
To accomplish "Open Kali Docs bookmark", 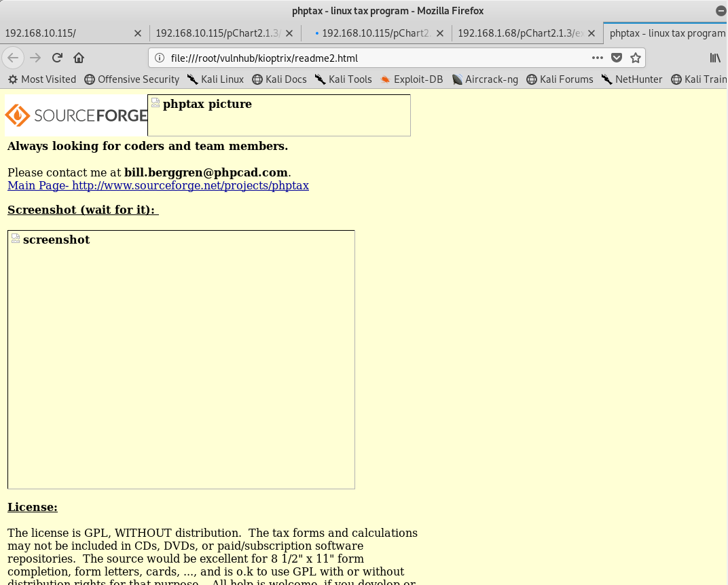I will click(x=280, y=79).
